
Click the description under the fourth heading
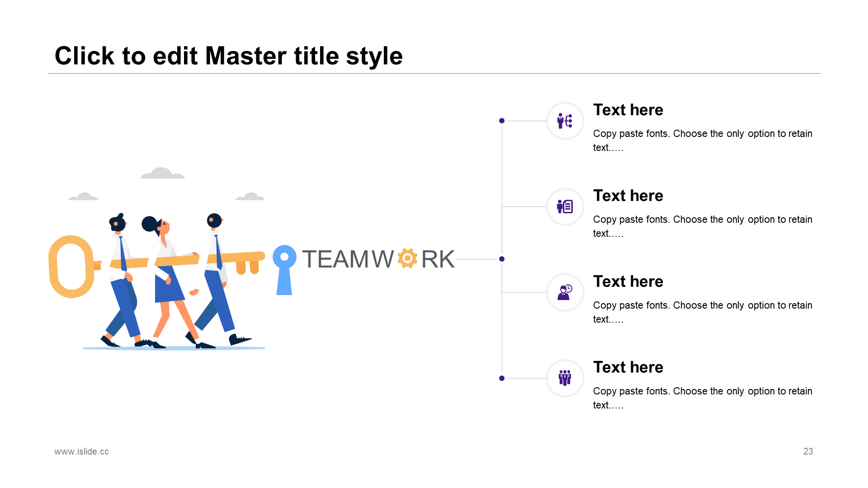coord(703,398)
